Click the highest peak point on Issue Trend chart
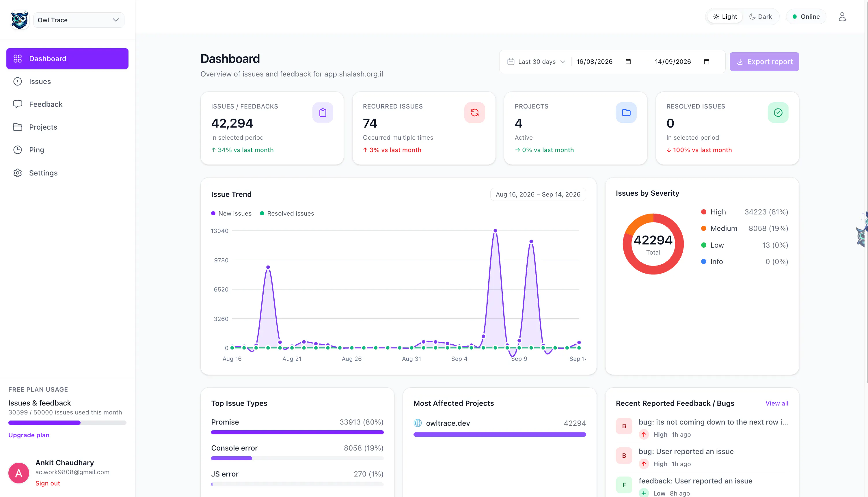The width and height of the screenshot is (868, 497). 495,231
